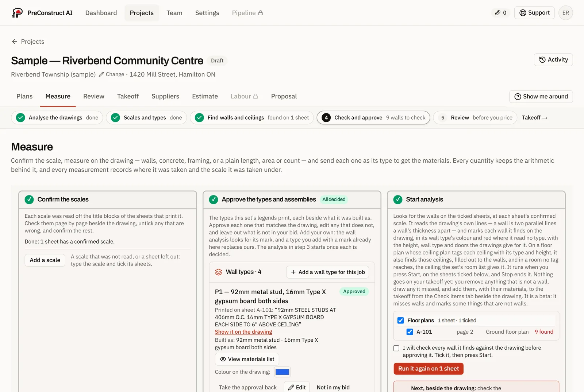Viewport: 584px width, 392px height.
Task: Click the check icon beside Start analysis
Action: pos(398,199)
